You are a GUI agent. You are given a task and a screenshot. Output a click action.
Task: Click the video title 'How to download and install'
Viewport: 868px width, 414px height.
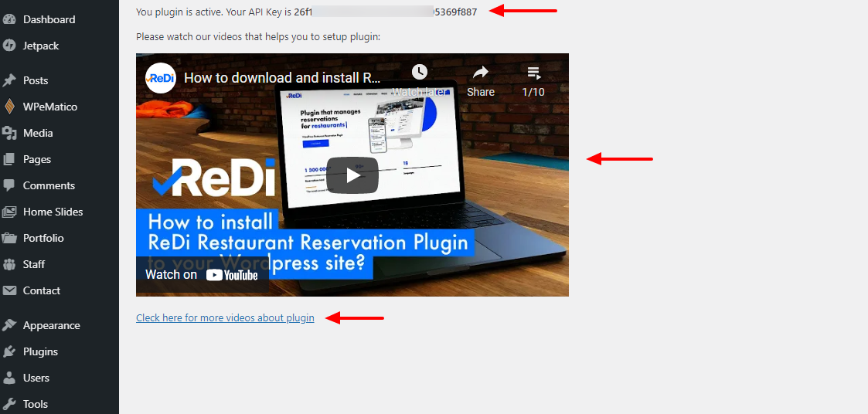click(282, 77)
